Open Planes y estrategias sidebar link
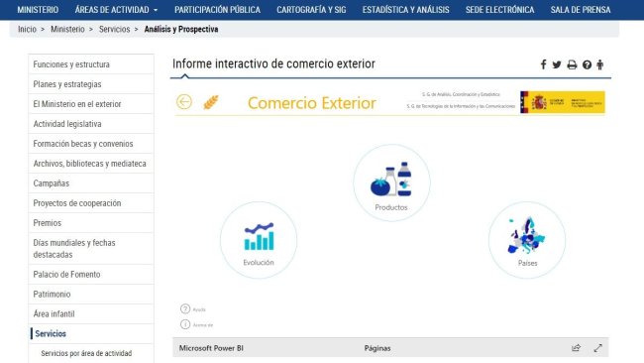 click(91, 84)
